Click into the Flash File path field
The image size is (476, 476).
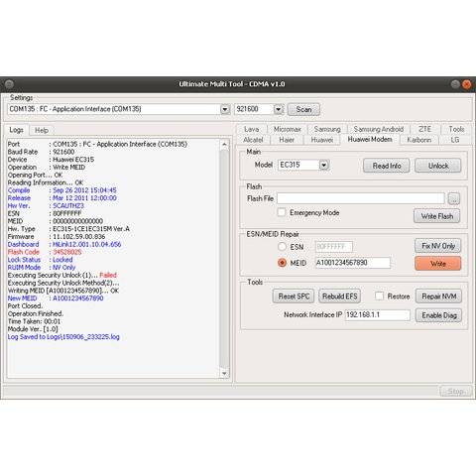(361, 198)
